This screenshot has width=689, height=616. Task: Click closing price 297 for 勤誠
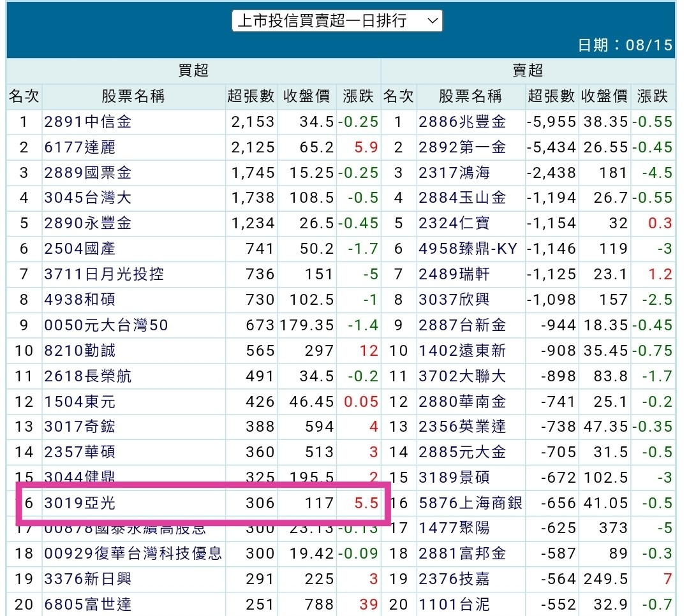320,351
